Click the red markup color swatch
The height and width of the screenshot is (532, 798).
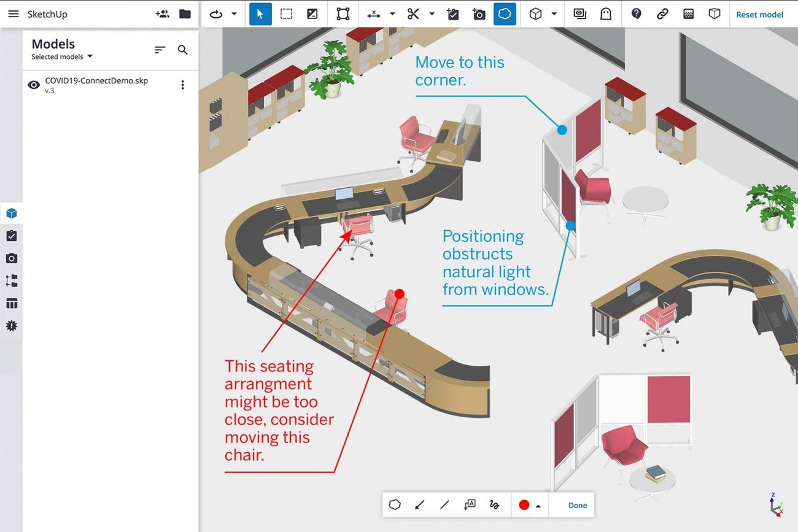(x=524, y=505)
